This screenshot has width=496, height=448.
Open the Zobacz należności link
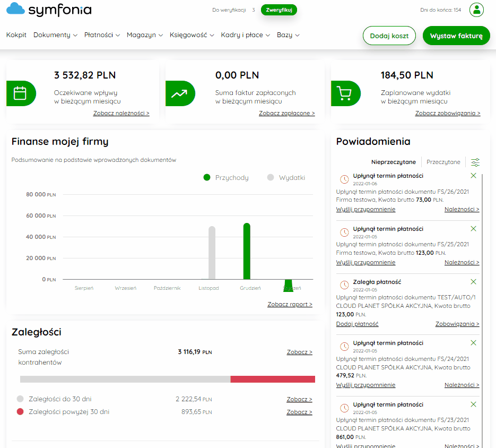coord(121,113)
